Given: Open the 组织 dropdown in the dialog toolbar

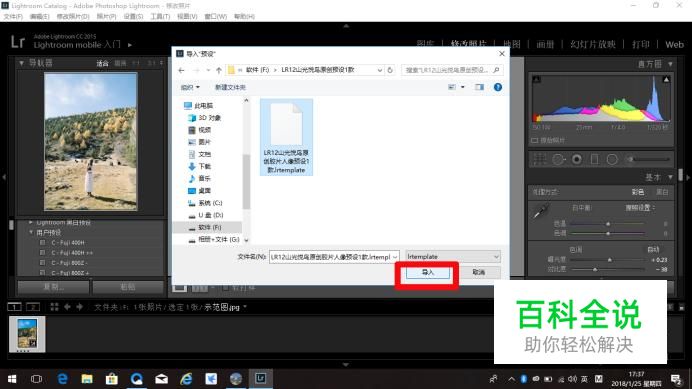Looking at the screenshot, I should point(190,87).
